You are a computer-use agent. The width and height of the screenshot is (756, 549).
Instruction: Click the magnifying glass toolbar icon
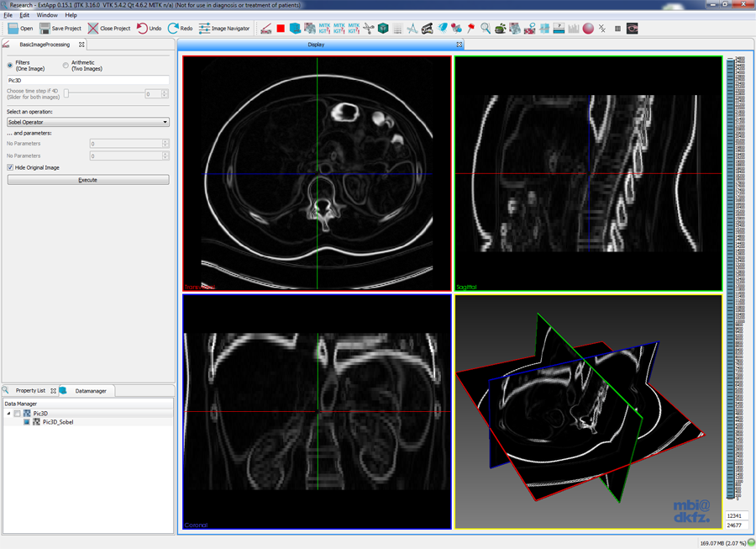click(x=486, y=29)
